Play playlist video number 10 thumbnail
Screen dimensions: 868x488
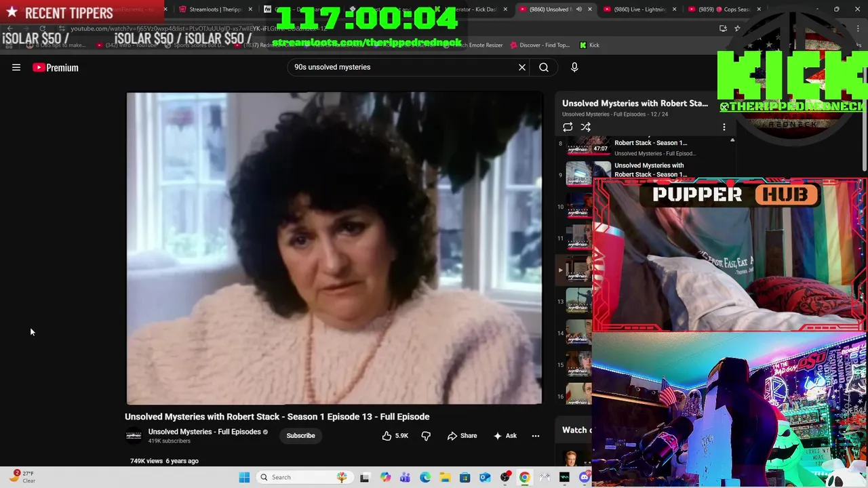pos(580,206)
